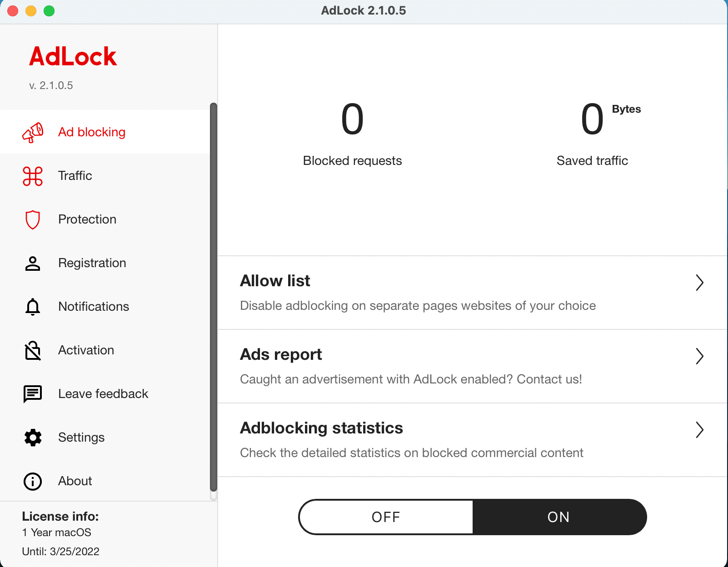This screenshot has height=567, width=728.
Task: Expand Allow list with chevron arrow
Action: 699,283
